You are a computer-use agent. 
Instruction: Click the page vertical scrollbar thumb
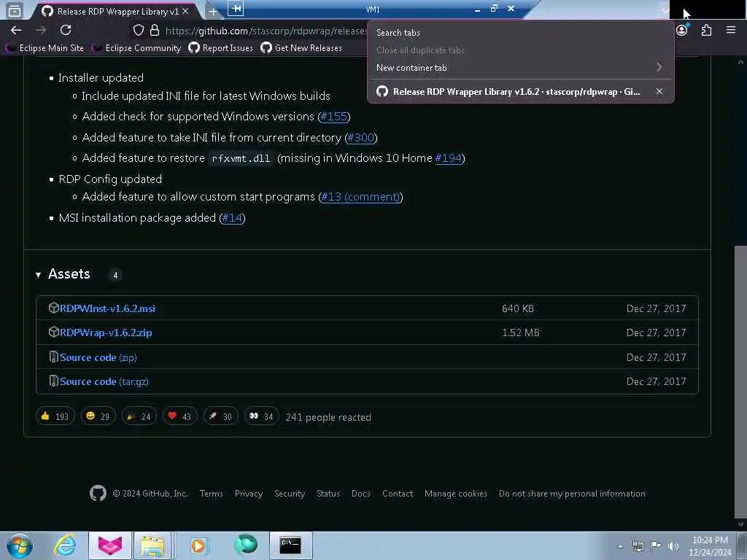point(740,381)
